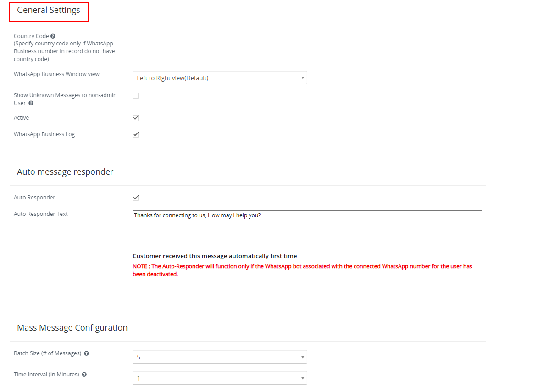Click the 'Customer received this message automatically' text

[215, 256]
